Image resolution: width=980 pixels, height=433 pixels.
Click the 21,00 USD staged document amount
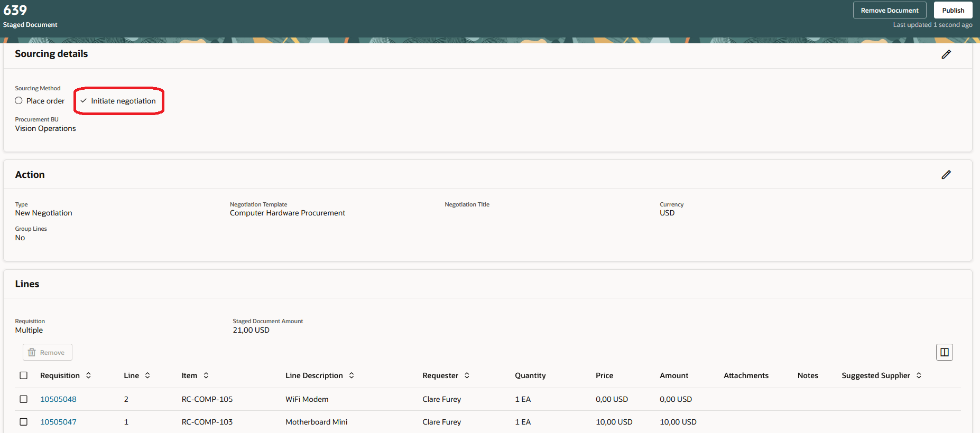click(x=251, y=330)
